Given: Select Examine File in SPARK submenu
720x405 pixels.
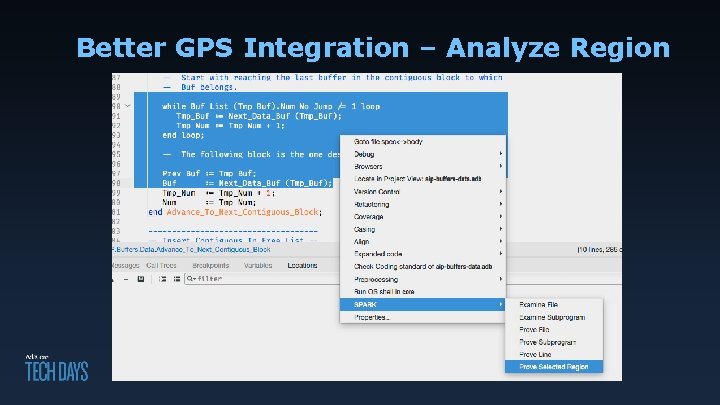Looking at the screenshot, I should 554,305.
